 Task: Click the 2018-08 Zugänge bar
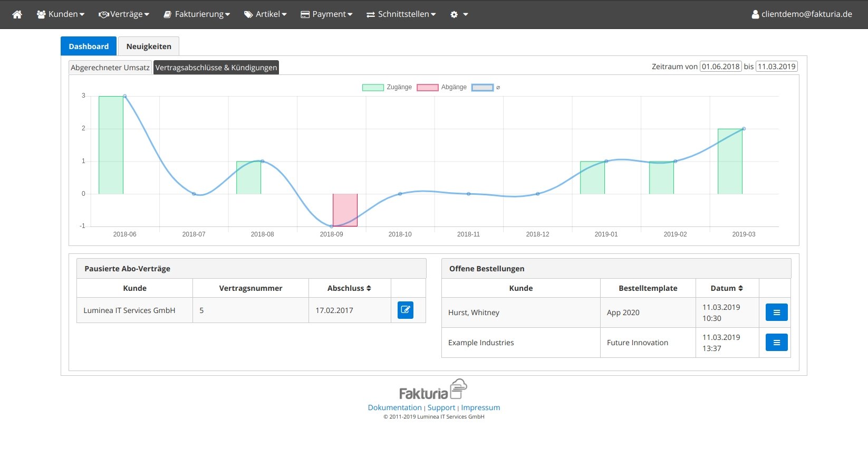(x=248, y=177)
